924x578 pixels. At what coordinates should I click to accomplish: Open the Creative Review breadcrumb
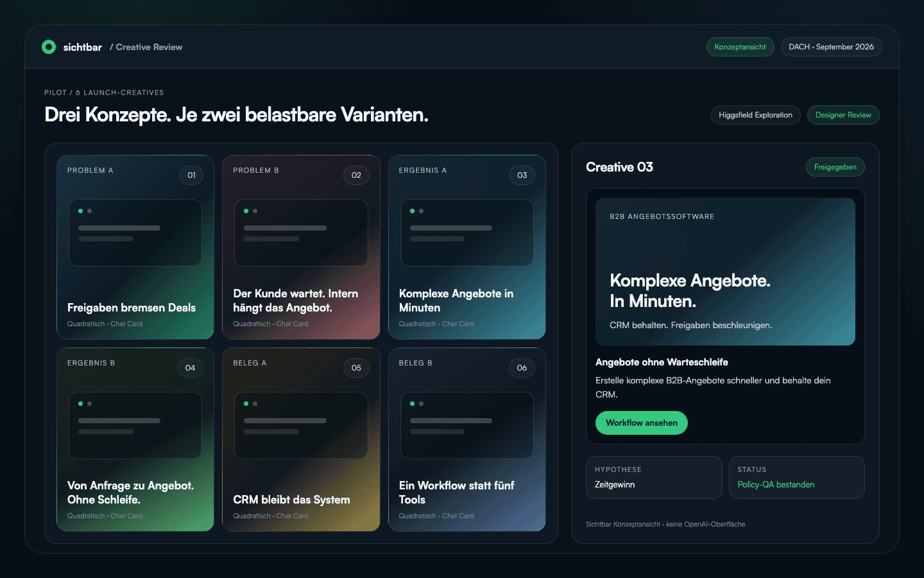[146, 47]
